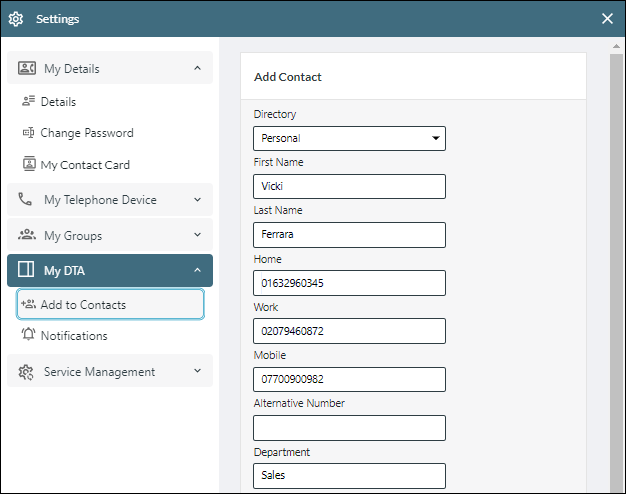
Task: Open the Notifications menu item
Action: pos(74,335)
